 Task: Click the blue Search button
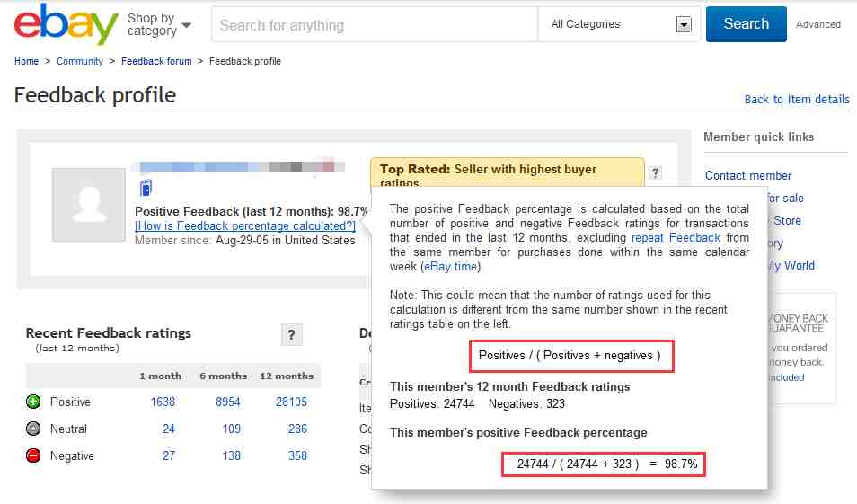tap(746, 24)
